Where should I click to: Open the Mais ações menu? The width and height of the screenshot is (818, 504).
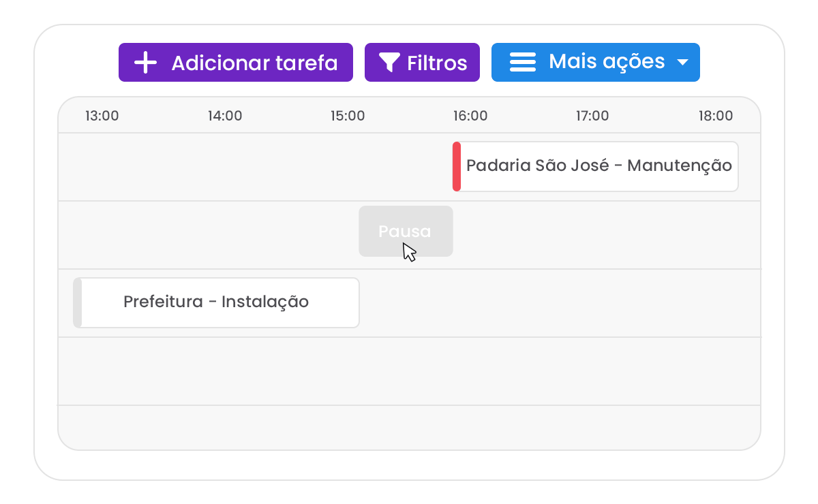[x=596, y=63]
